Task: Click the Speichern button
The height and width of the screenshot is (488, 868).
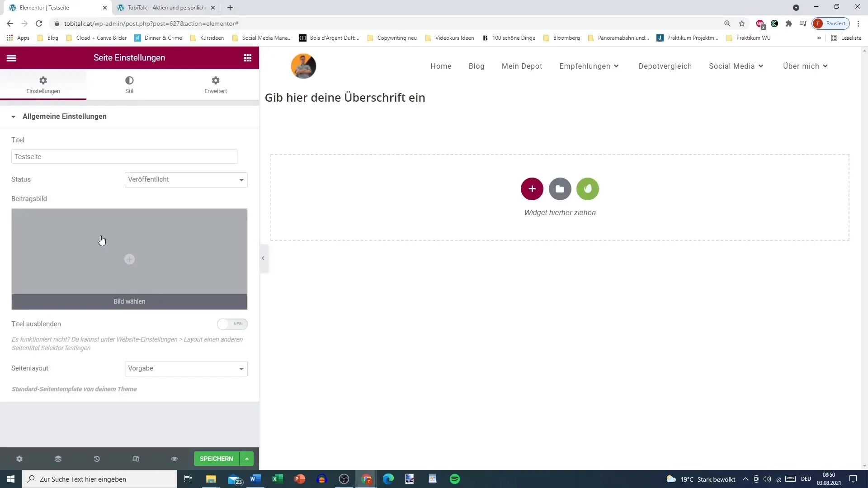Action: point(217,459)
